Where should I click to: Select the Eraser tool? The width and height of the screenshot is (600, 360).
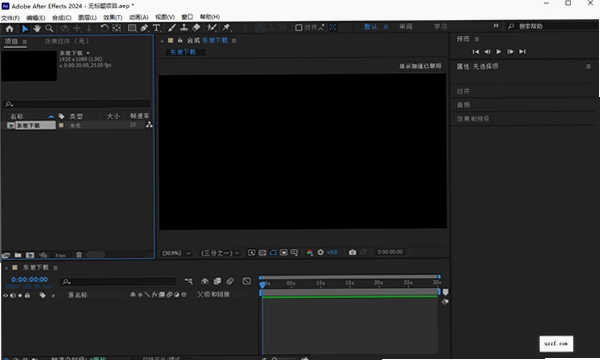tap(196, 28)
